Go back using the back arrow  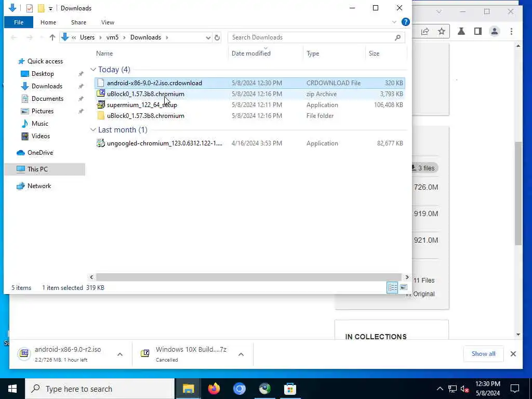[x=14, y=37]
